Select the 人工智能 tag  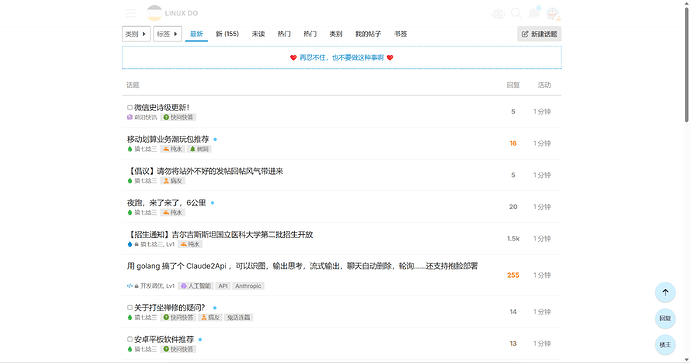(196, 286)
